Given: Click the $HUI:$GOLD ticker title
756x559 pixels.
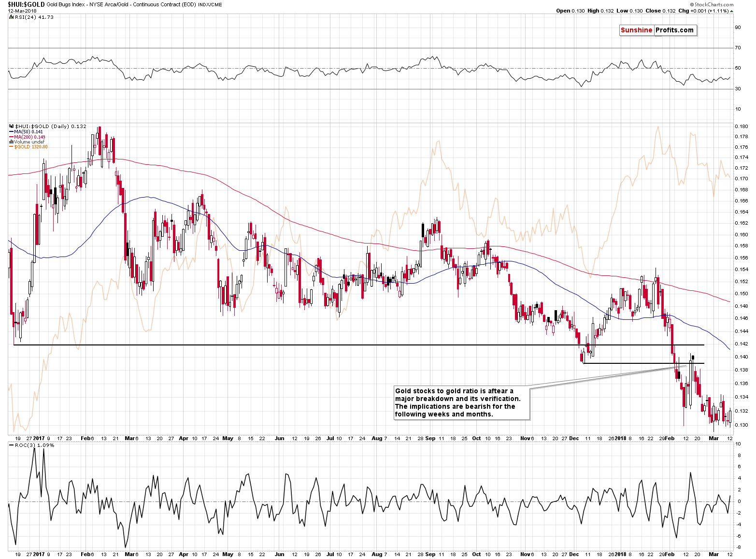Looking at the screenshot, I should tap(26, 4).
